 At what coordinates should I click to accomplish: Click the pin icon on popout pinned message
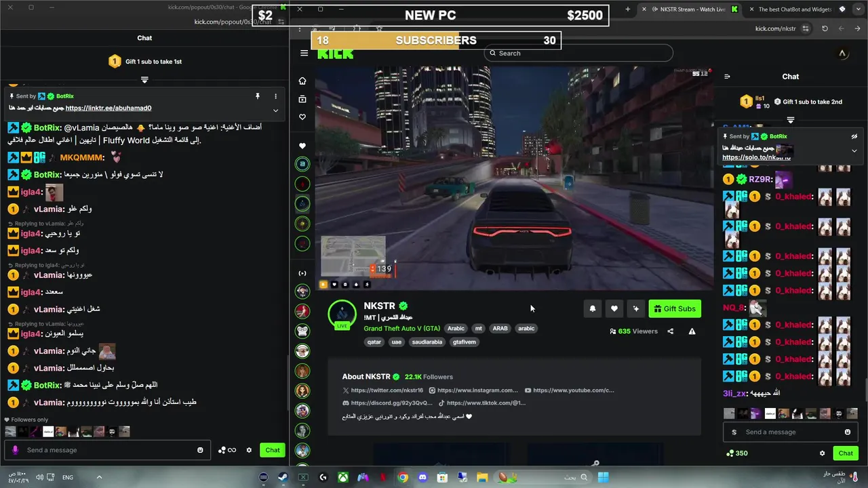(x=258, y=96)
